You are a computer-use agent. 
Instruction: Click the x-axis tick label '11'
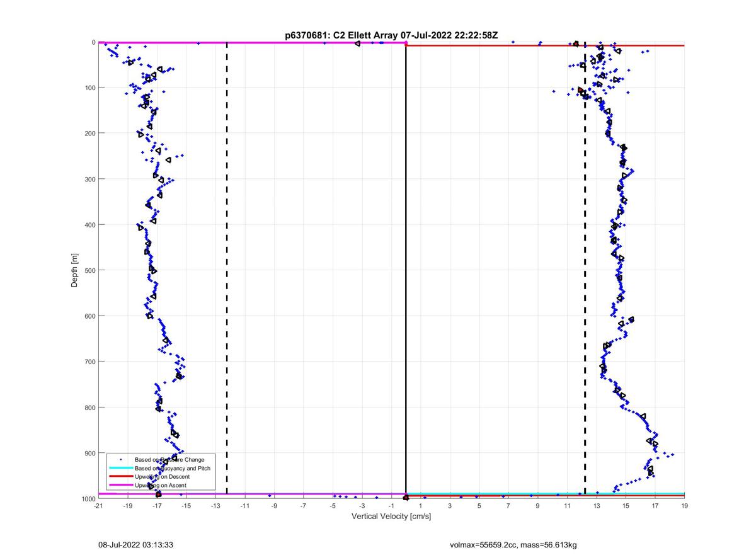point(567,506)
